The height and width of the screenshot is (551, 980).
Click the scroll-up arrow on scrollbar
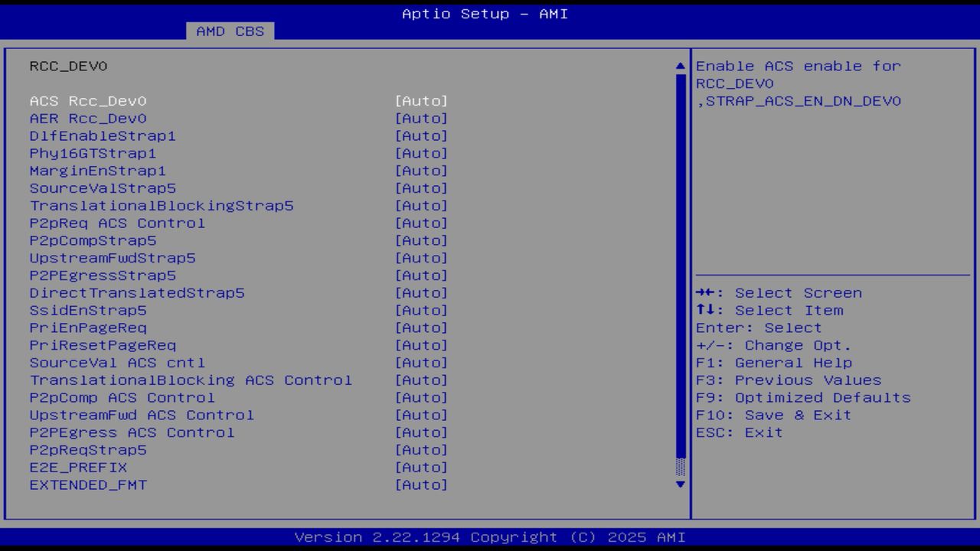[x=678, y=66]
